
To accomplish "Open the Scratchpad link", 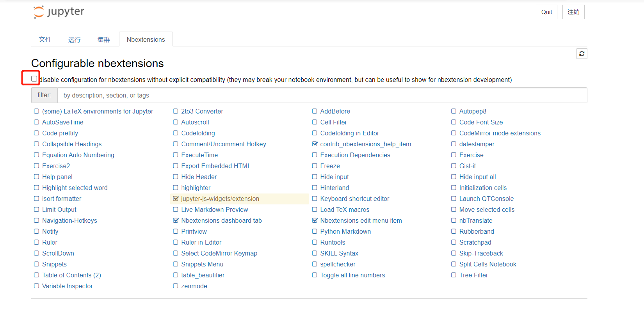I will click(475, 242).
